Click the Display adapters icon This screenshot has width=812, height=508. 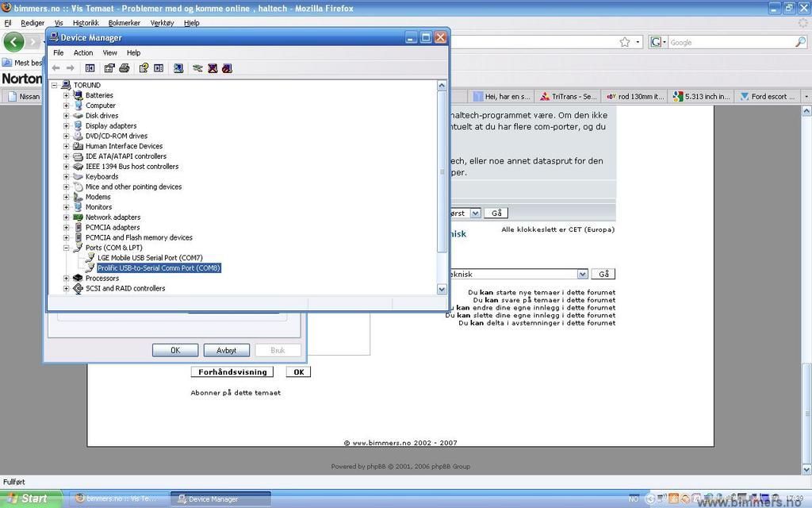tap(78, 126)
